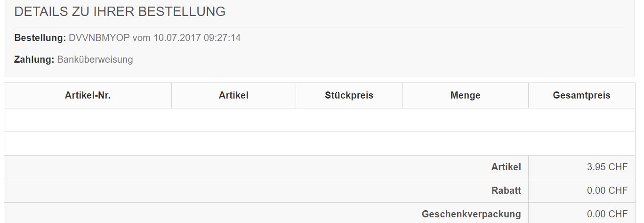Select the 'Banküberweisung' payment text
Image resolution: width=644 pixels, height=223 pixels.
point(95,59)
